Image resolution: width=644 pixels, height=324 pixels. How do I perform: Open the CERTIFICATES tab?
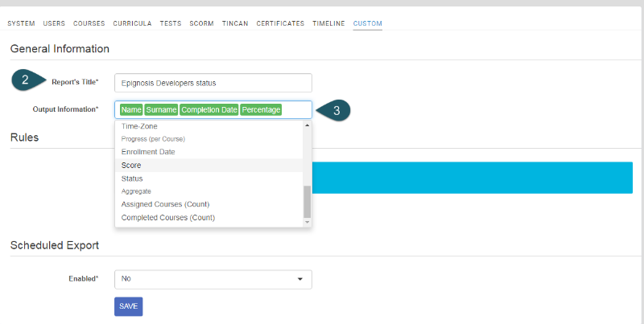click(x=280, y=23)
